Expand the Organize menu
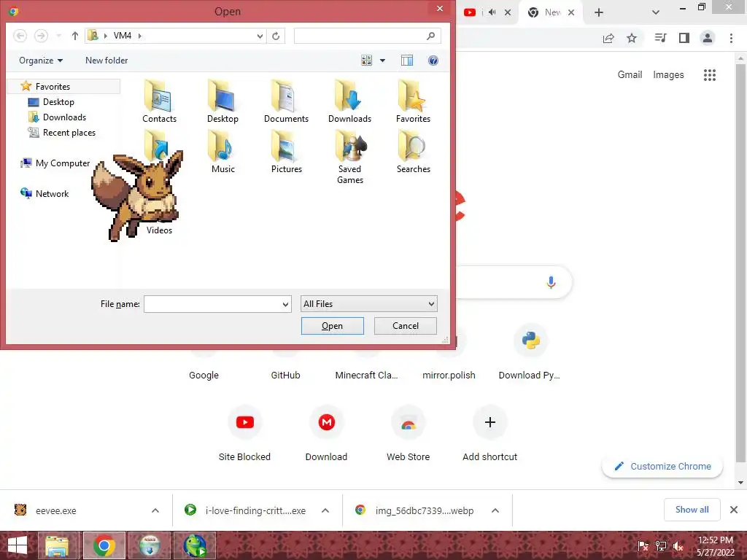This screenshot has width=747, height=560. pos(41,61)
